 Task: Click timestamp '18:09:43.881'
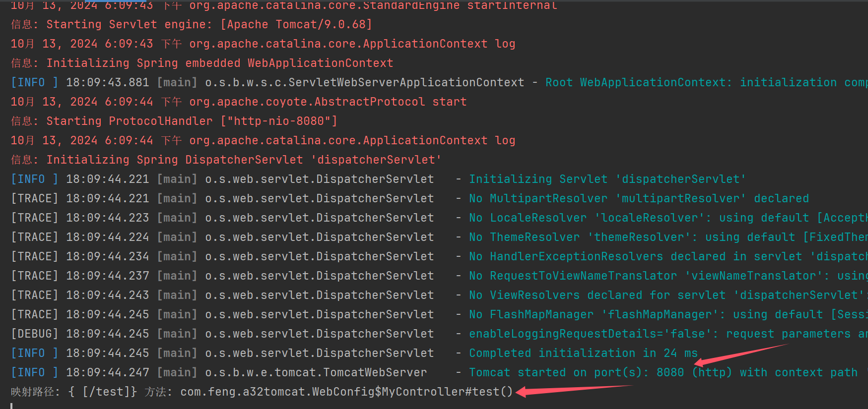108,82
